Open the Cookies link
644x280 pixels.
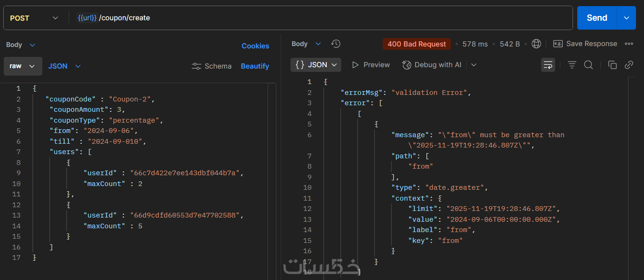(x=255, y=46)
